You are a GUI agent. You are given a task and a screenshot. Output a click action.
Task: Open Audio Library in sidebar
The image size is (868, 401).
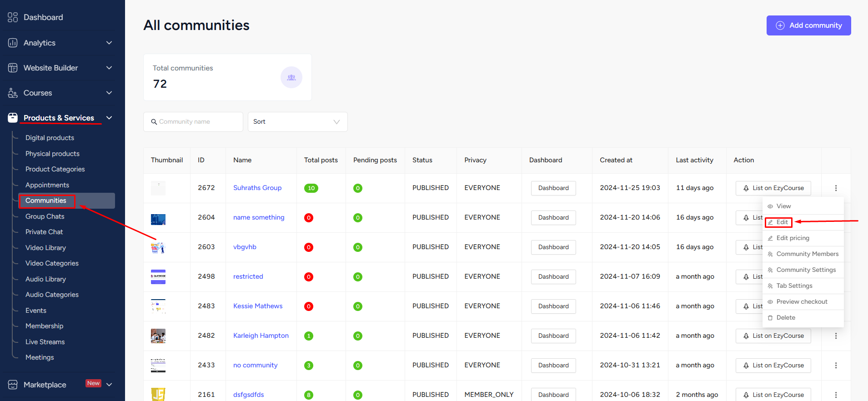45,279
